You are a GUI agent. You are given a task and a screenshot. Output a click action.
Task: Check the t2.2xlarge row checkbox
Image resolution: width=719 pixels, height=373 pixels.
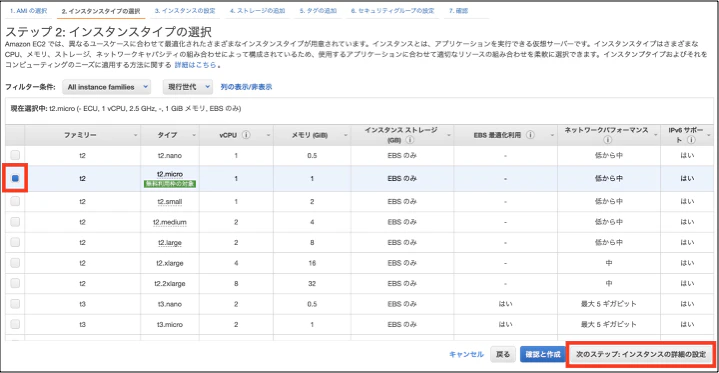(15, 283)
